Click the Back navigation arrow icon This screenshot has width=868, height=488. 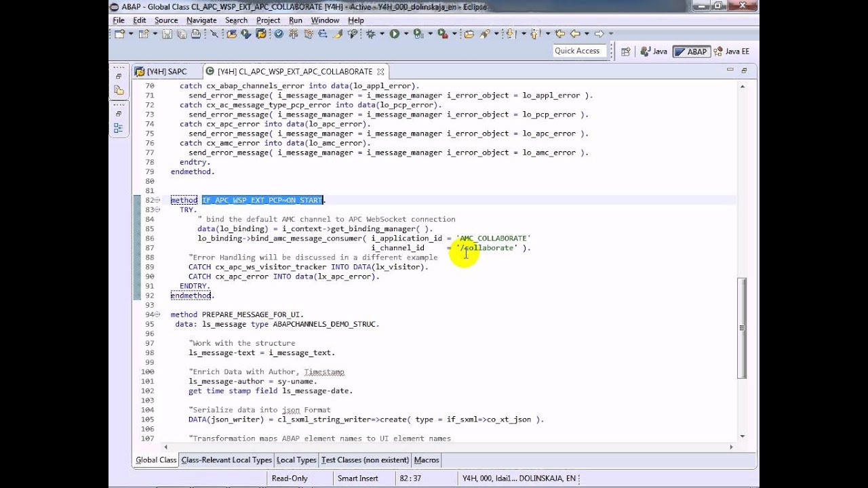[575, 34]
